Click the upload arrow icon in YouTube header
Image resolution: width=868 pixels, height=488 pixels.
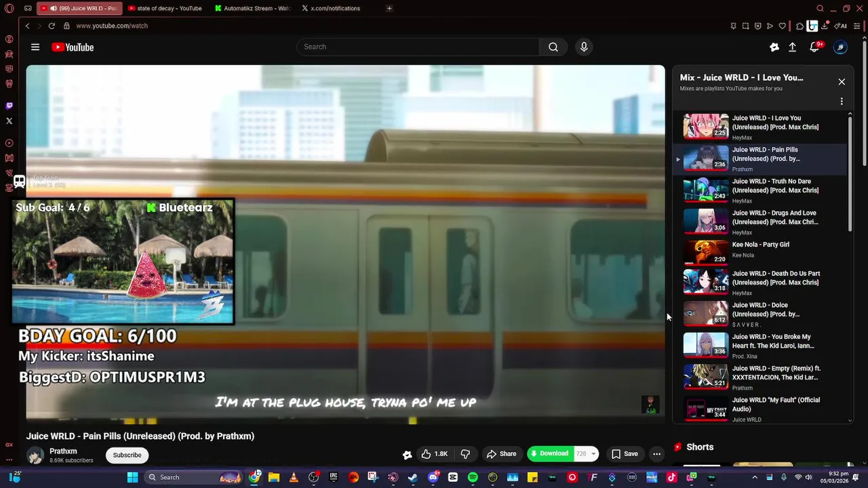(x=792, y=47)
